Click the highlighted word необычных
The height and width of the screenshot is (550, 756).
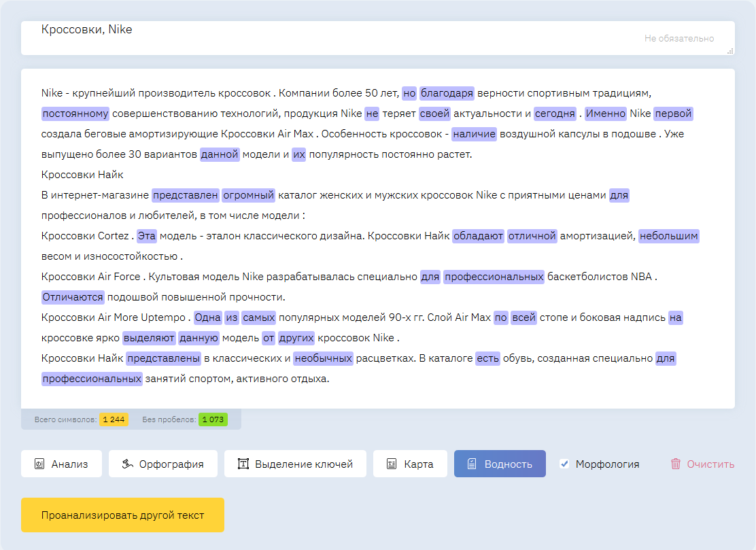[x=323, y=358]
